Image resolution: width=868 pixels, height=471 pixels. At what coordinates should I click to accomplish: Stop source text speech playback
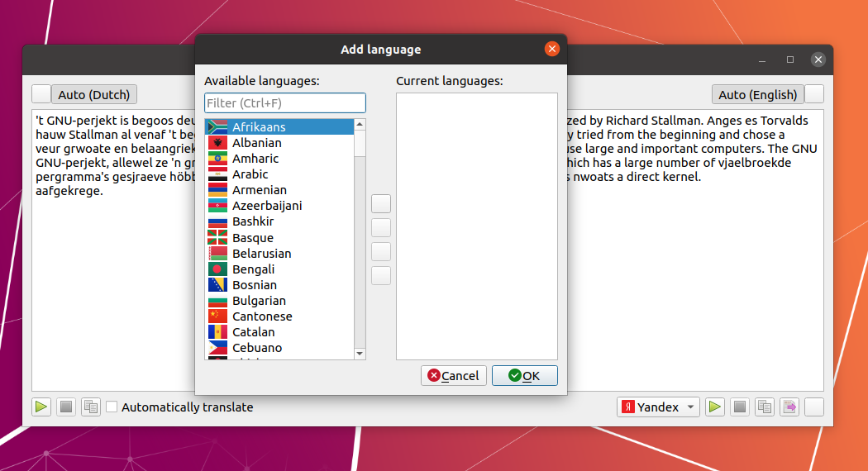tap(66, 407)
